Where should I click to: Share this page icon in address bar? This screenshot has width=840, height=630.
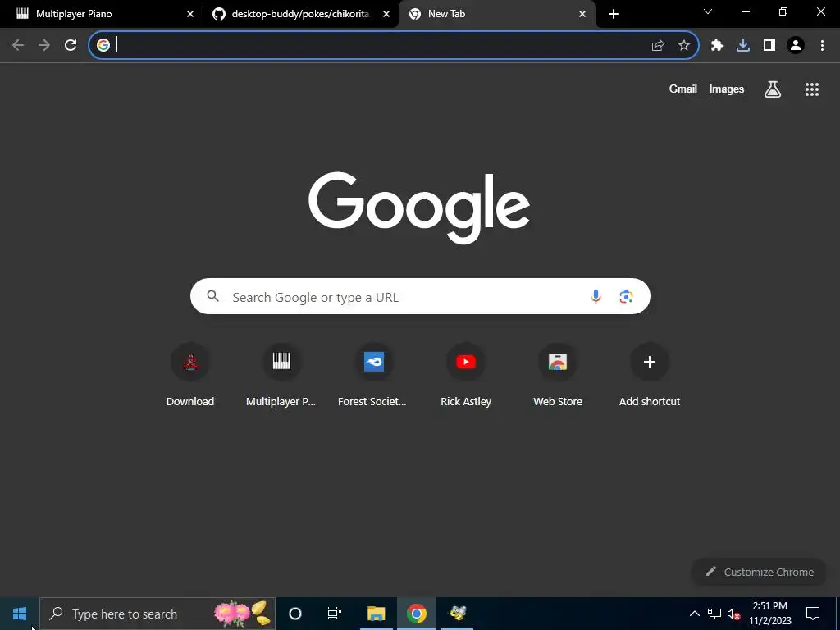click(x=658, y=46)
